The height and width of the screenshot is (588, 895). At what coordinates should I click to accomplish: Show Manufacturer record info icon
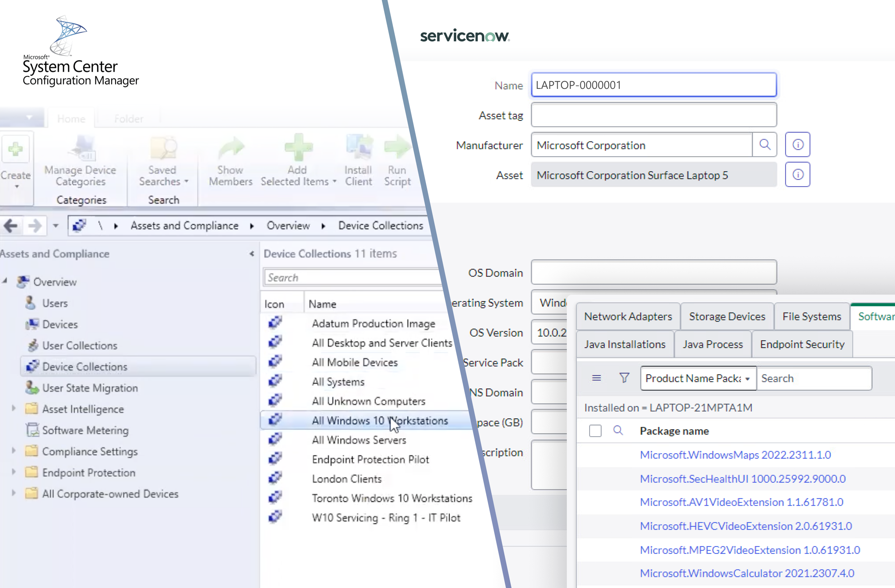(798, 145)
